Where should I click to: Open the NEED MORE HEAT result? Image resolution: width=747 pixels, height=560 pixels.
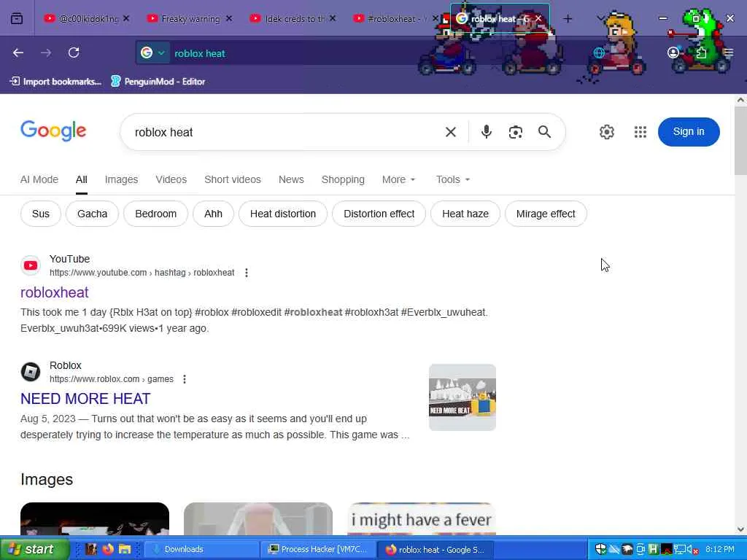coord(85,399)
